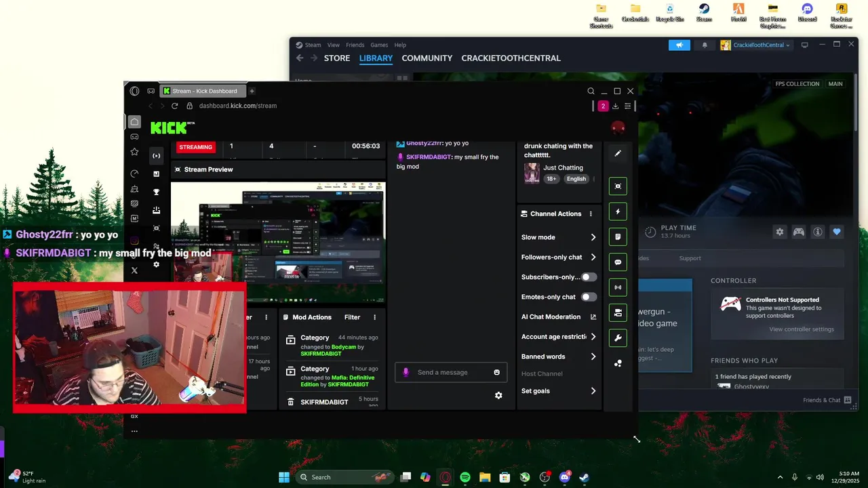Toggle Emotes-only chat switch
This screenshot has height=488, width=868.
[589, 297]
